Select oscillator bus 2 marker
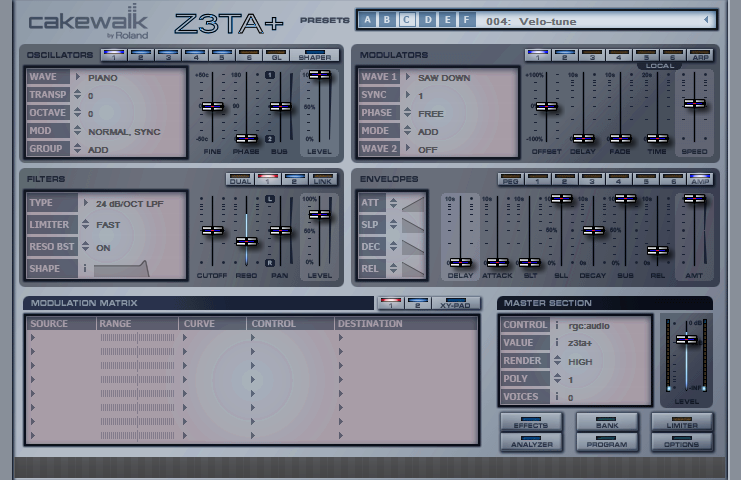741x480 pixels. (x=269, y=139)
